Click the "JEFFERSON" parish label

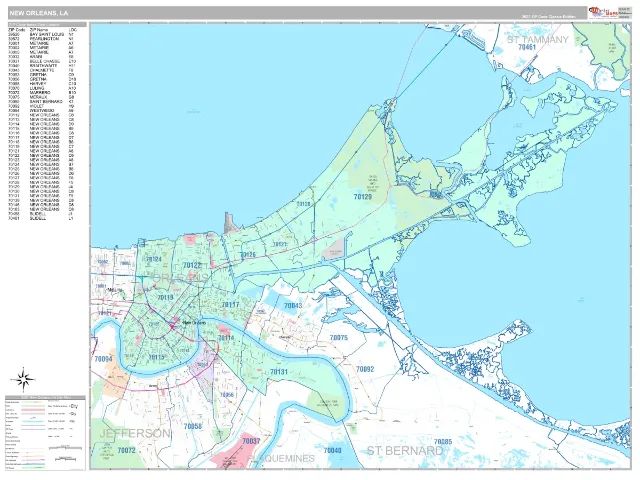(135, 433)
